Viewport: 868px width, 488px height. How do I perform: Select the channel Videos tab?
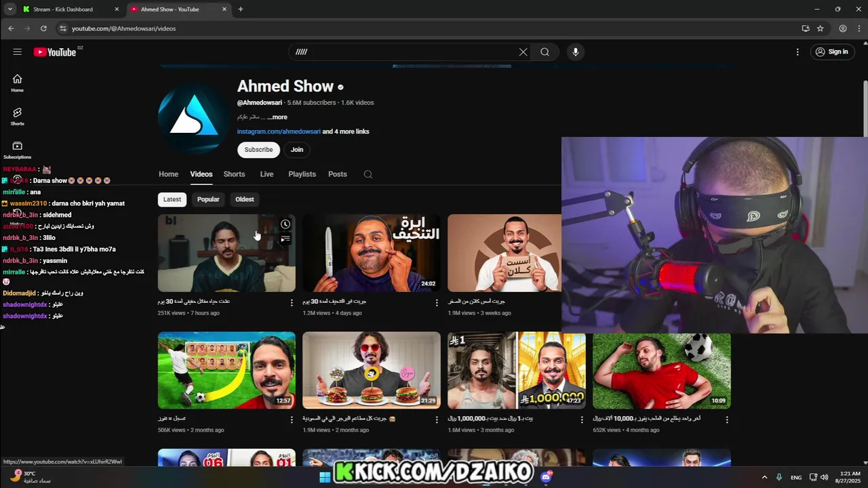click(201, 174)
